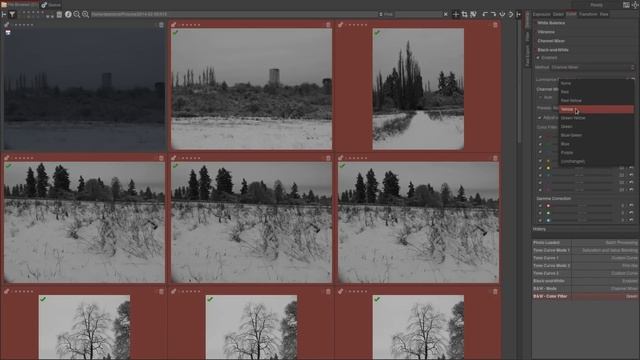The height and width of the screenshot is (360, 640).
Task: Click the Find search input field
Action: tap(418, 14)
